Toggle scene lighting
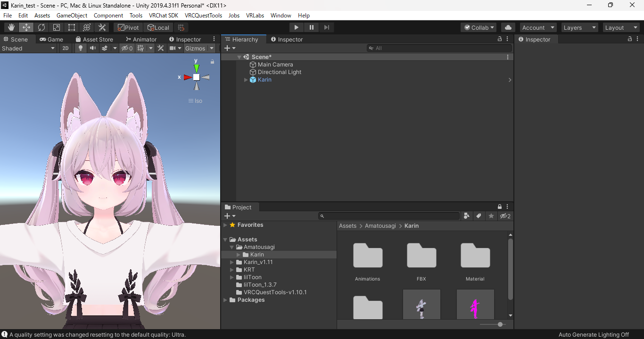 click(81, 48)
